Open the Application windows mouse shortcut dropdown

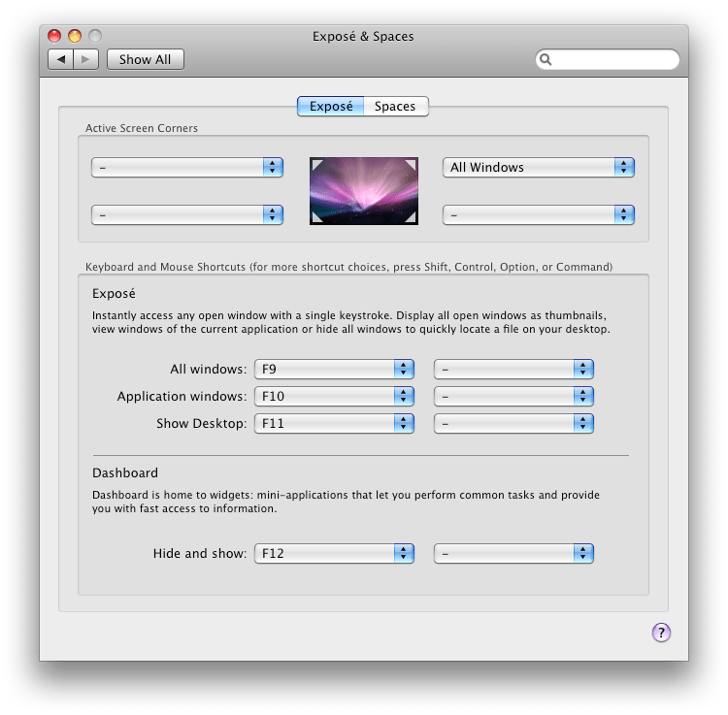click(x=513, y=396)
